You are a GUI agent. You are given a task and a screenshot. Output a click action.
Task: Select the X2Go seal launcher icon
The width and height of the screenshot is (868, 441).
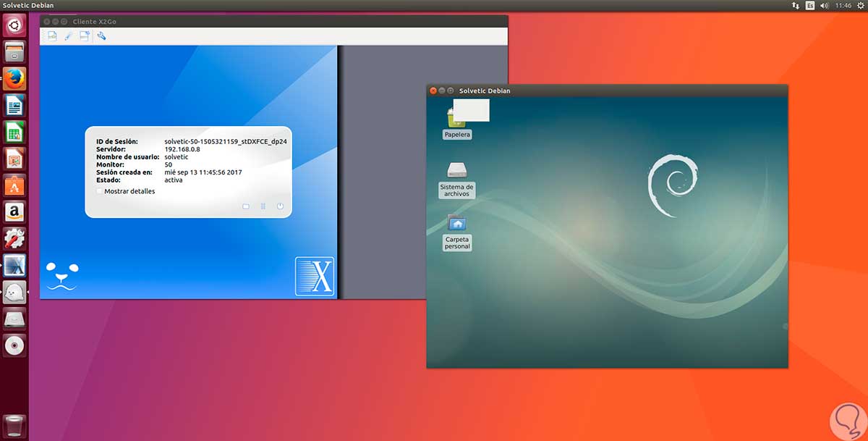[x=14, y=293]
